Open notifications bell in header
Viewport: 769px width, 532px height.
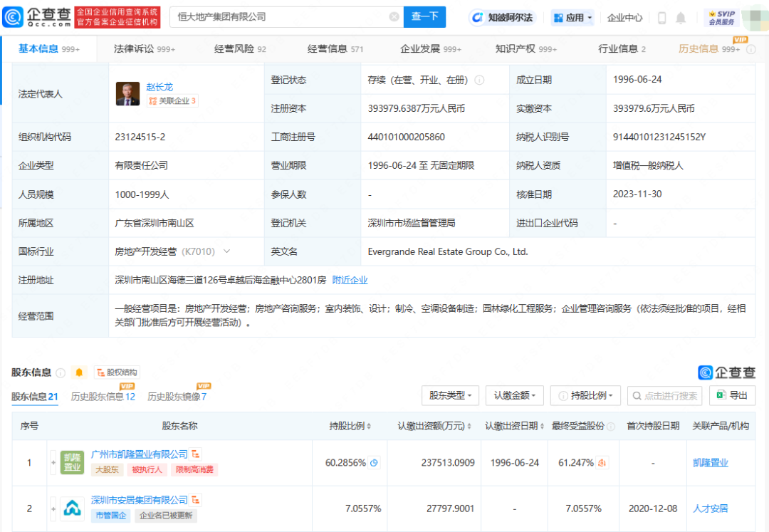click(x=681, y=18)
